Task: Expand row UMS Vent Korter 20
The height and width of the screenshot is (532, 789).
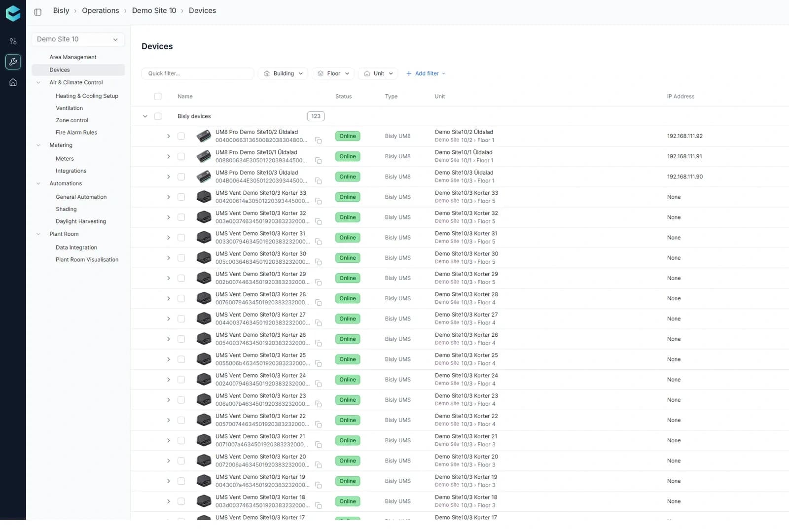Action: point(168,461)
